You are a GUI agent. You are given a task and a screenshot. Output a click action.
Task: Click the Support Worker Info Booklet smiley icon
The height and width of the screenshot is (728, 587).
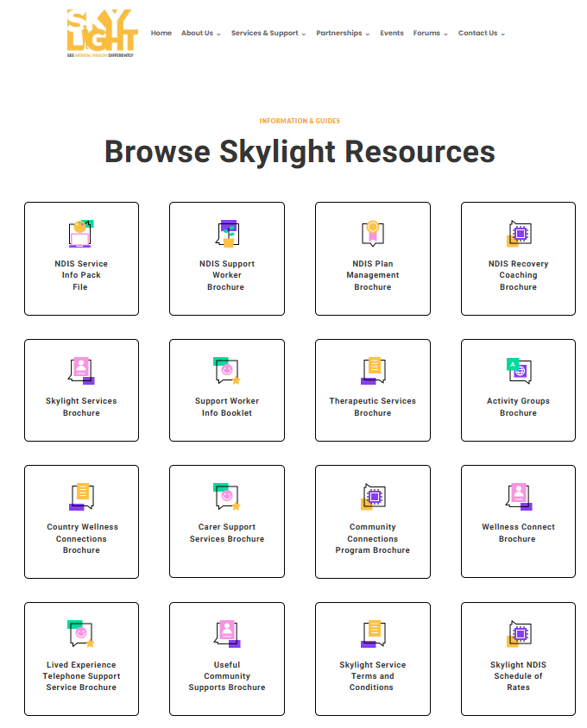(x=227, y=371)
